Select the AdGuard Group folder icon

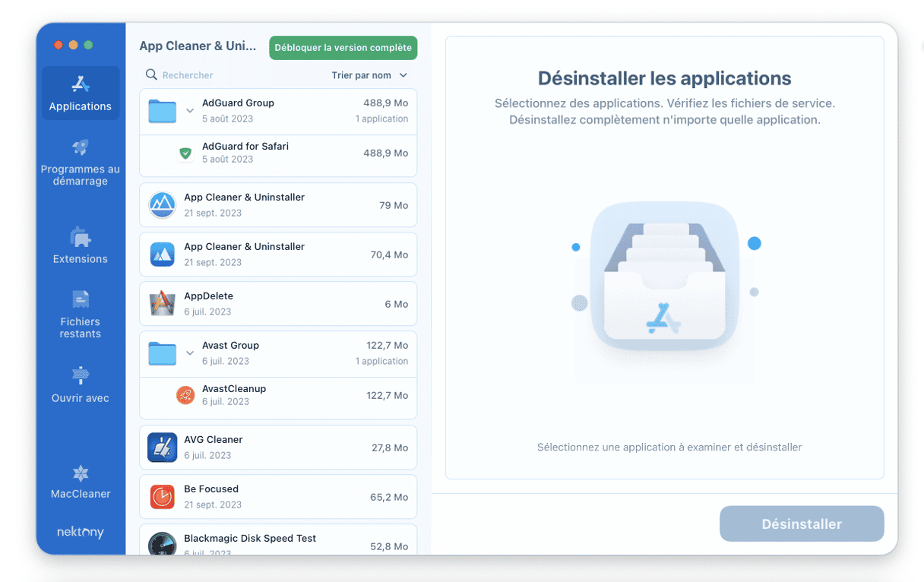(x=163, y=111)
